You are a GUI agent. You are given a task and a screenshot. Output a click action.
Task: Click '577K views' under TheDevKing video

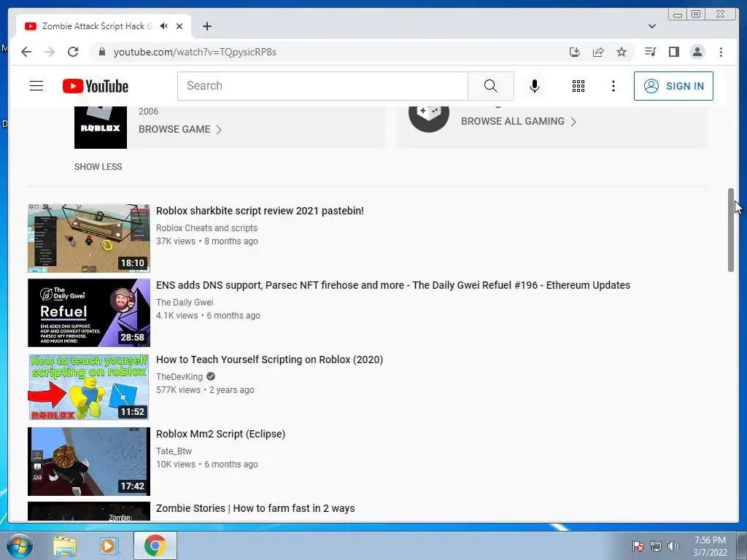point(178,390)
